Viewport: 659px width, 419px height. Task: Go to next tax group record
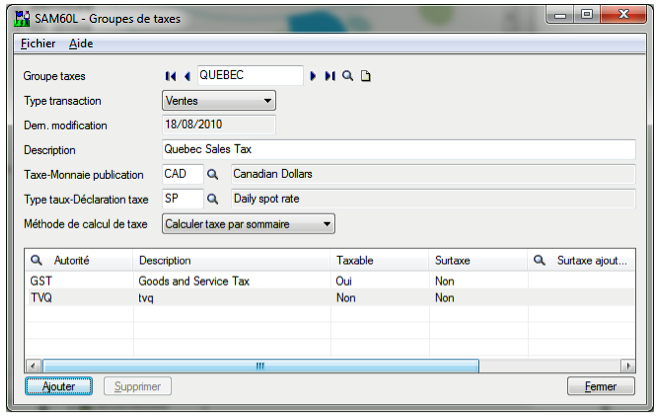pos(313,76)
